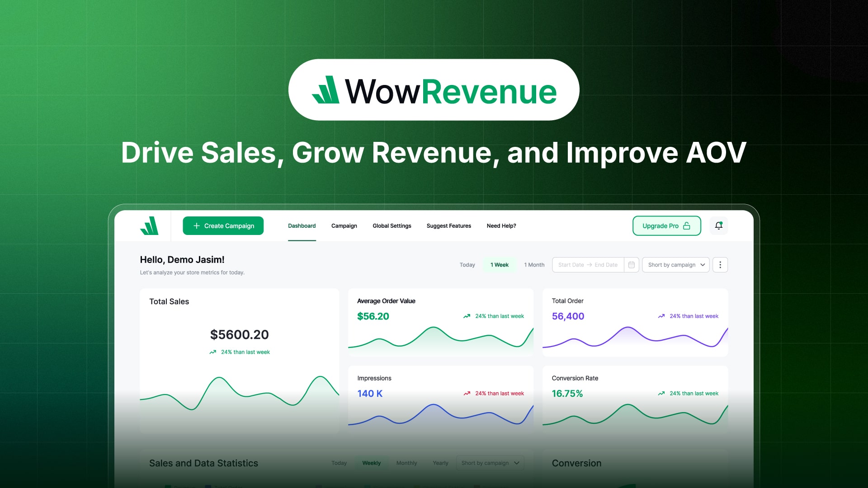The image size is (868, 488).
Task: Select the 1 Week time filter toggle
Action: 500,264
